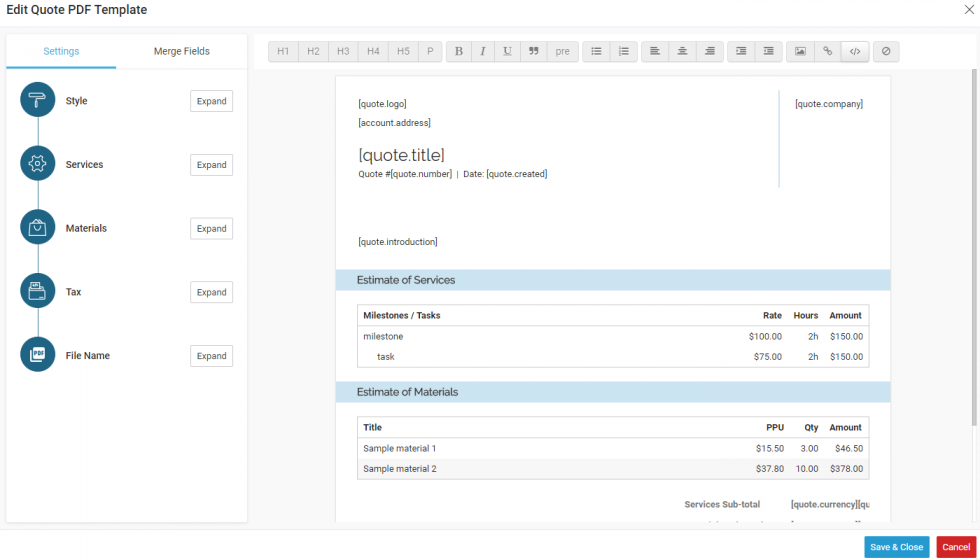Apply italic formatting
Viewport: 980px width, 560px height.
(483, 51)
